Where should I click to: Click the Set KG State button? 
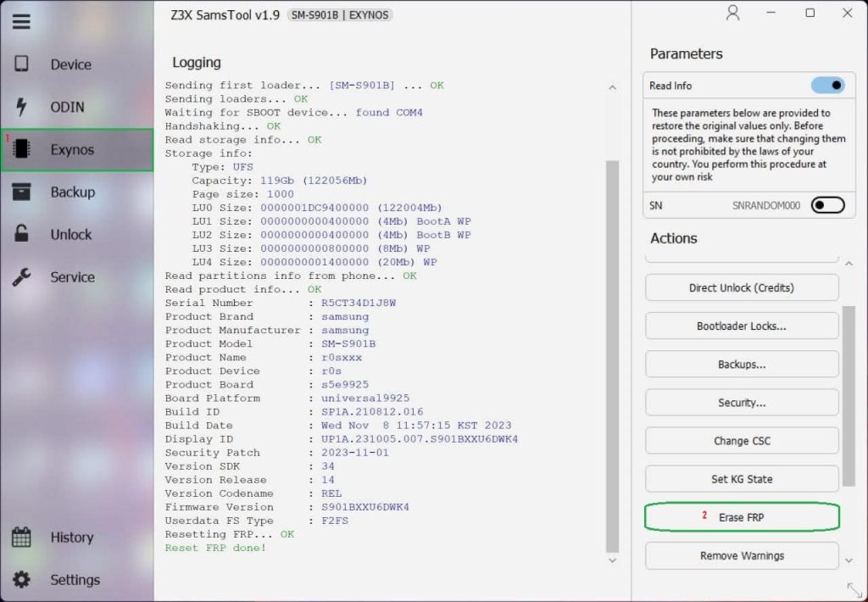742,478
